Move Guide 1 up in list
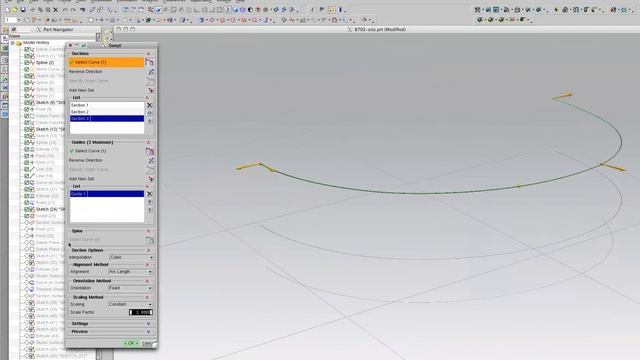 point(149,202)
